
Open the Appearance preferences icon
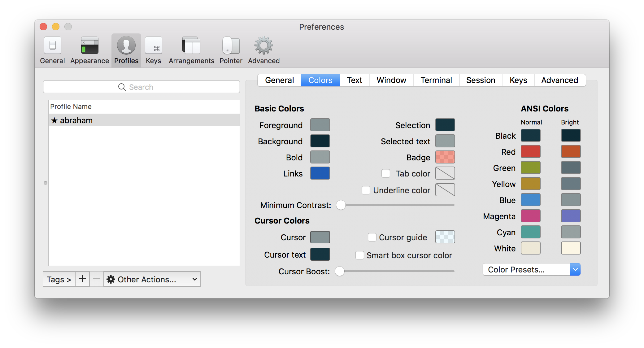tap(89, 50)
